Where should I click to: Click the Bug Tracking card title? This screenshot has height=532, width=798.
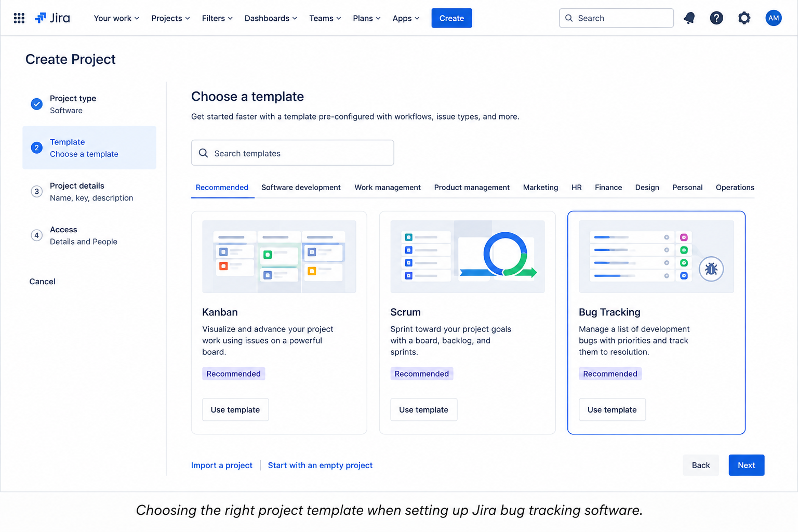pos(609,312)
